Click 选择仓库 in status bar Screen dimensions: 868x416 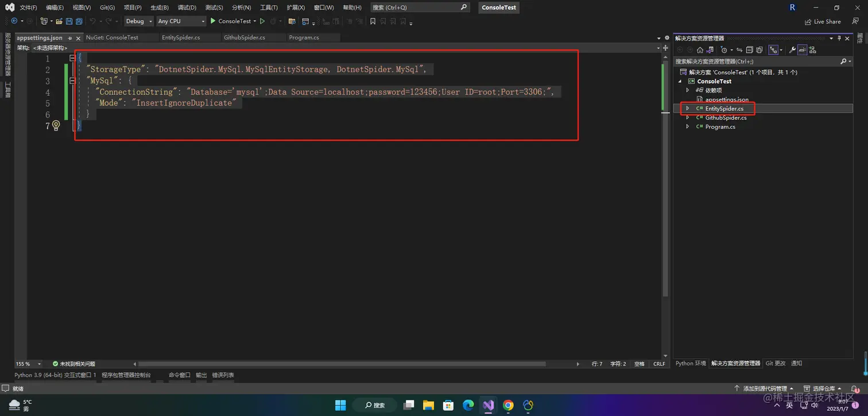pos(823,389)
